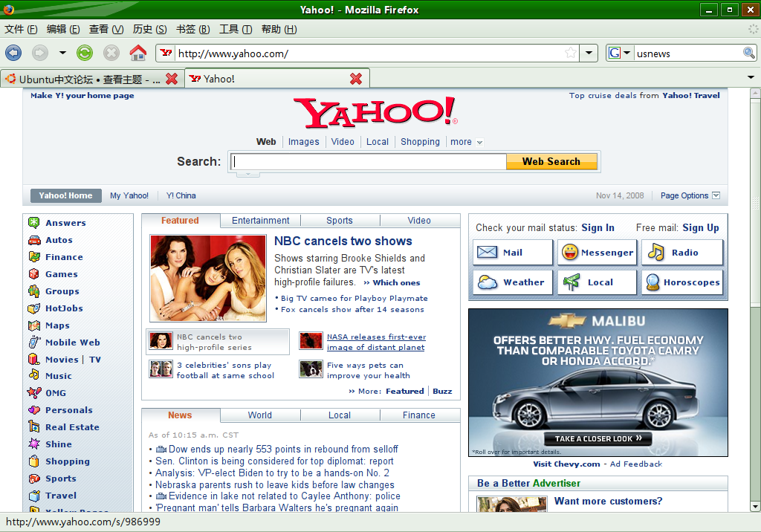Expand the 'more' search category dropdown
This screenshot has width=761, height=532.
pyautogui.click(x=479, y=142)
